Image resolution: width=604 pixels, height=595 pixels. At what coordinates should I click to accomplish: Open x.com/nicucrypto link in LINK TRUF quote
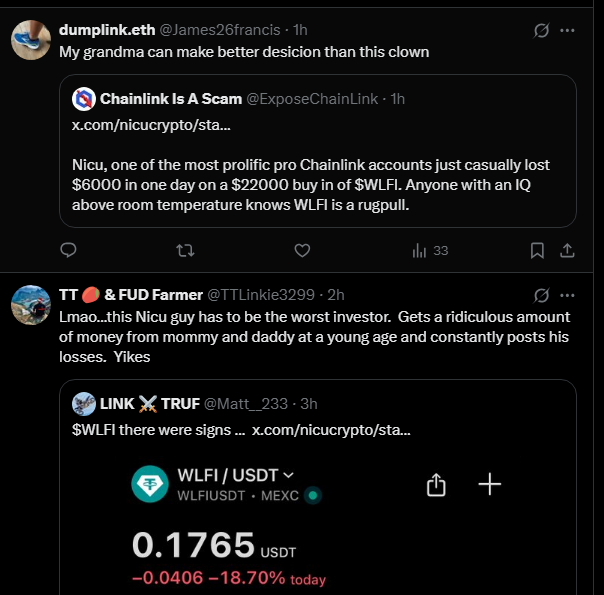331,430
